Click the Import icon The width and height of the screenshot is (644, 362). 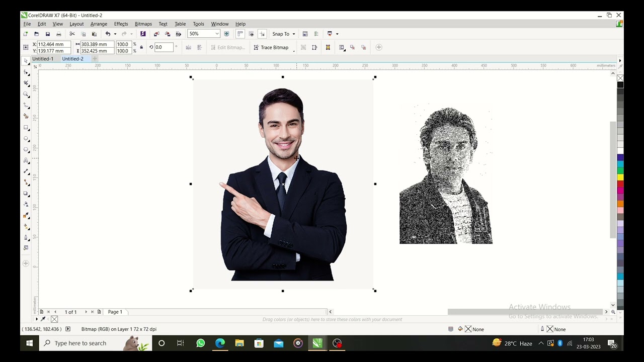click(156, 34)
